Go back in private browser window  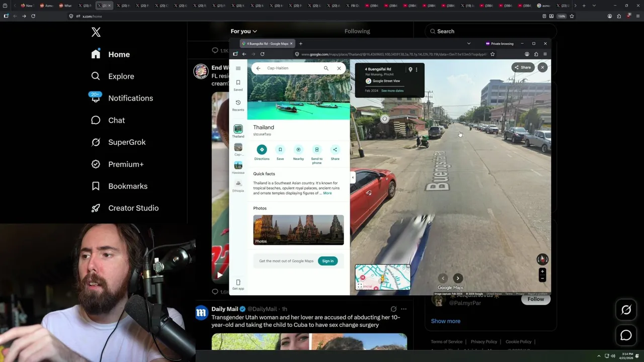(244, 54)
